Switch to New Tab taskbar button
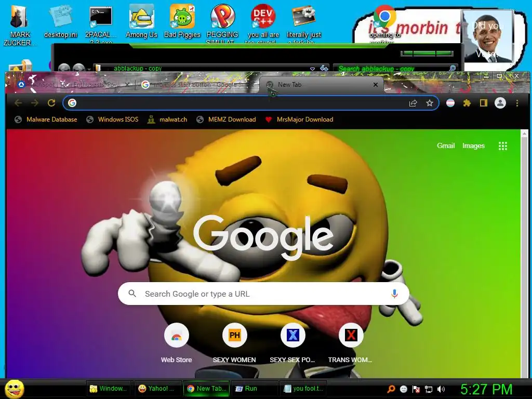 [207, 389]
